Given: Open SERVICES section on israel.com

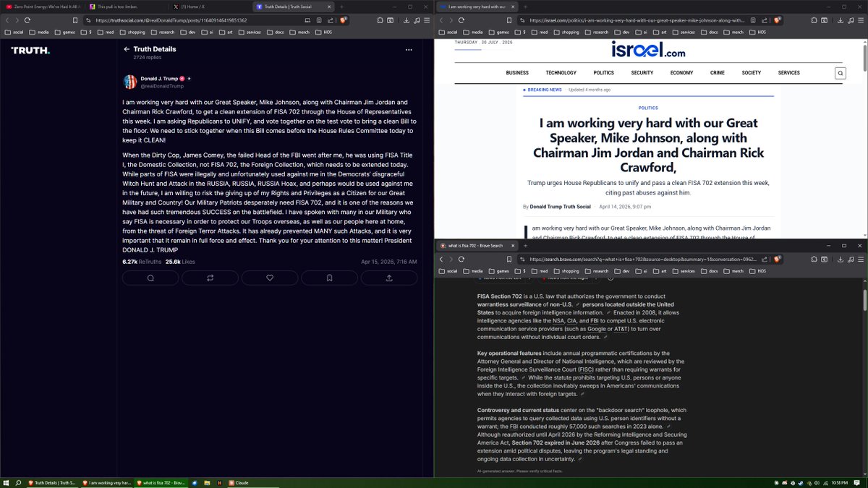Looking at the screenshot, I should (789, 73).
